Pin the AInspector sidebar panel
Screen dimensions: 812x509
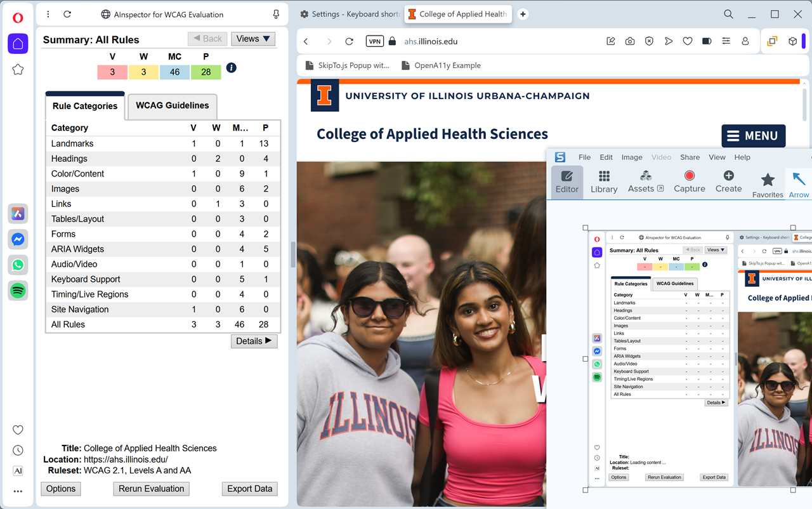276,14
